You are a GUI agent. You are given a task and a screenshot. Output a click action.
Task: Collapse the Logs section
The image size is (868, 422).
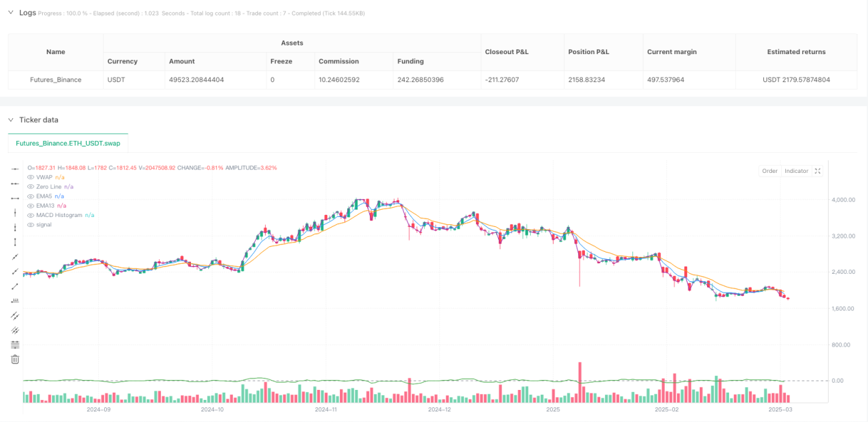(11, 13)
